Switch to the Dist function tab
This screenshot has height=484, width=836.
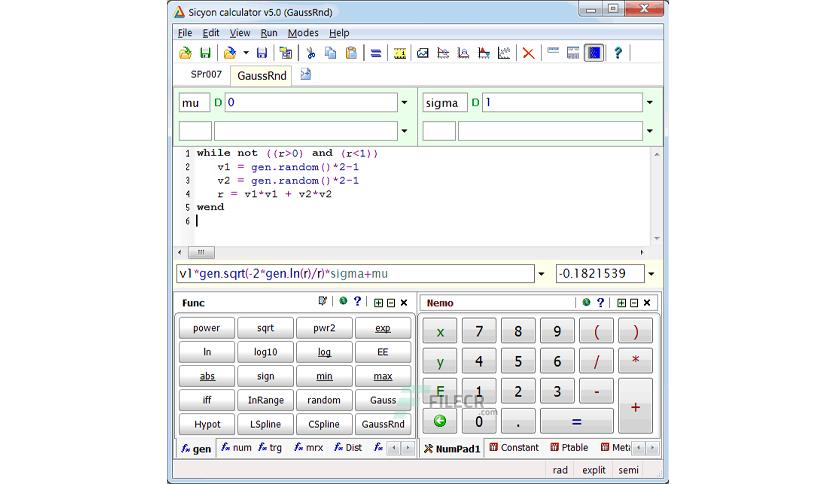click(348, 447)
